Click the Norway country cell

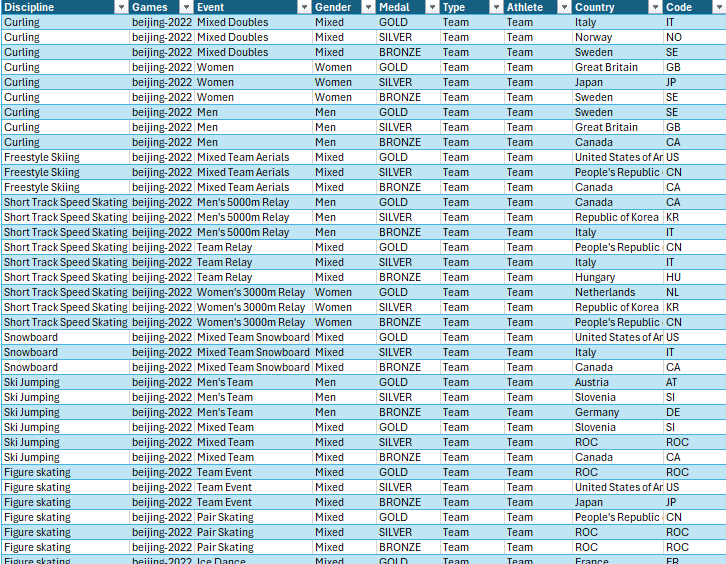618,37
